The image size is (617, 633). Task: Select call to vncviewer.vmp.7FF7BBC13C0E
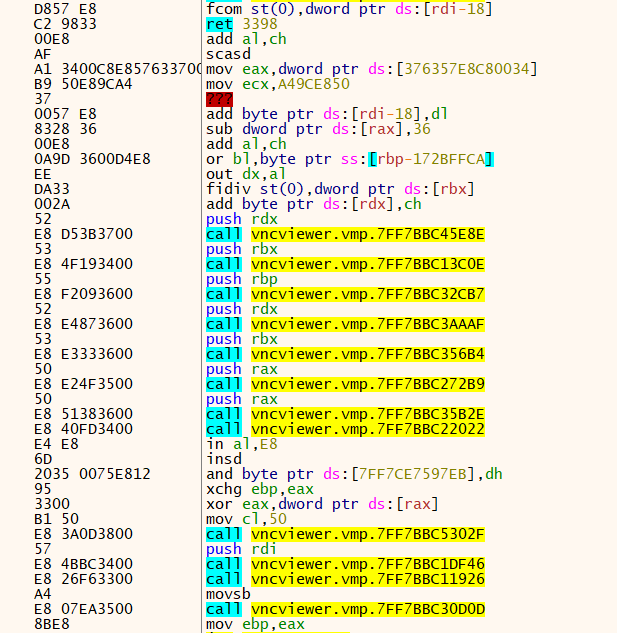coord(345,264)
